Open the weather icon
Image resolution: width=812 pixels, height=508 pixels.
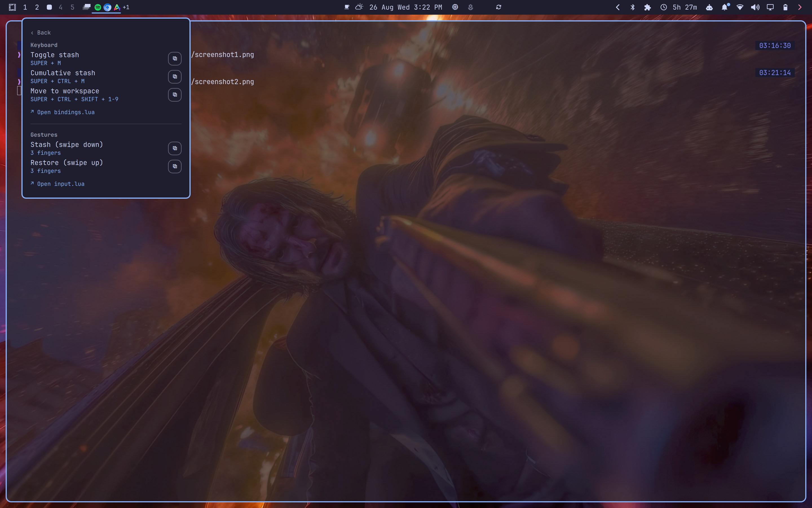coord(359,7)
